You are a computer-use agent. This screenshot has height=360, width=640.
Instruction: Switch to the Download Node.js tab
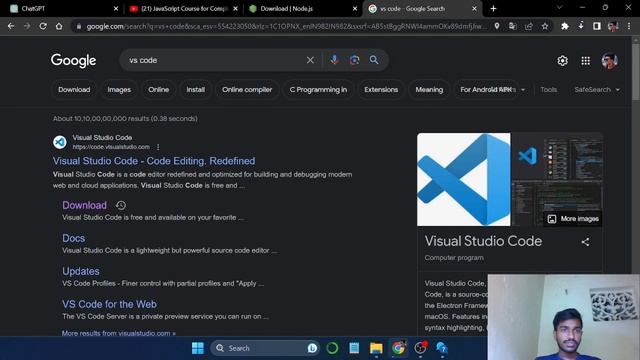(302, 9)
